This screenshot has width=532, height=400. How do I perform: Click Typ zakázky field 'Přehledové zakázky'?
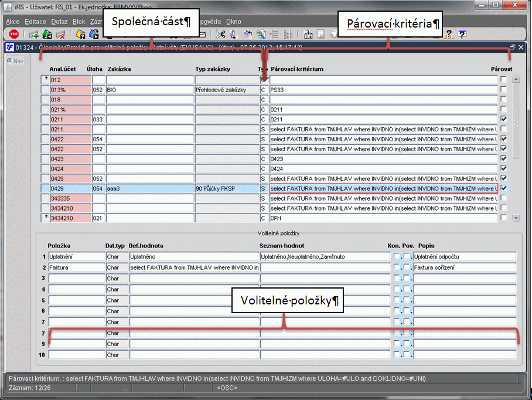pos(227,90)
